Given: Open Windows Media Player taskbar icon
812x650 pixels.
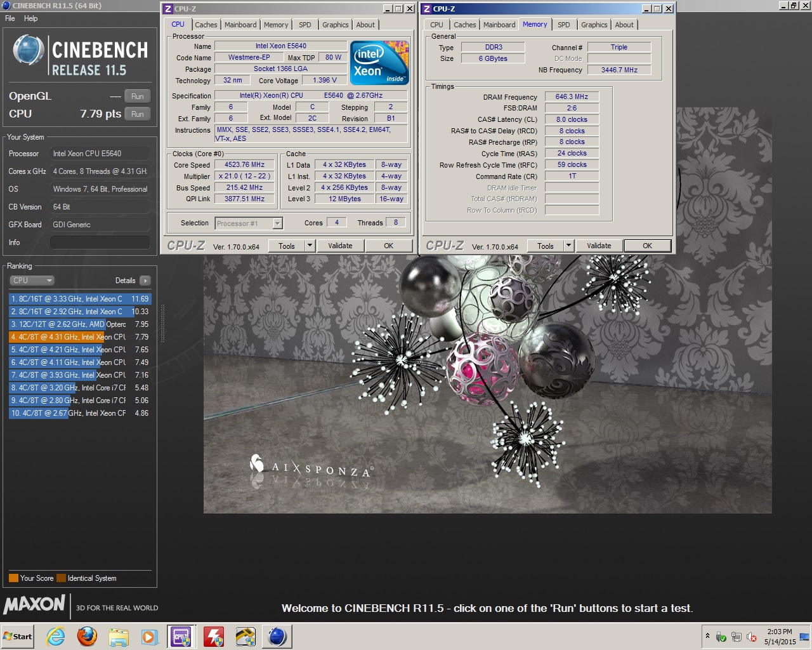Looking at the screenshot, I should pyautogui.click(x=150, y=637).
